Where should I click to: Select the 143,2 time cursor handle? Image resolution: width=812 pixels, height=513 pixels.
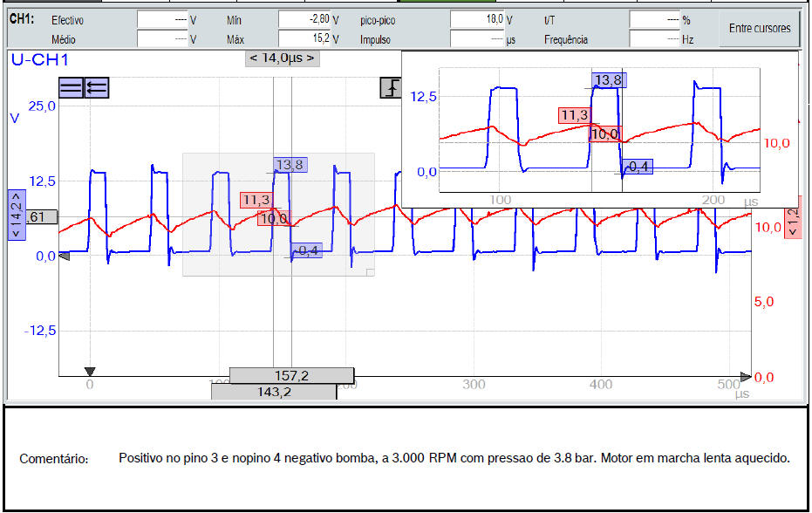(x=273, y=393)
